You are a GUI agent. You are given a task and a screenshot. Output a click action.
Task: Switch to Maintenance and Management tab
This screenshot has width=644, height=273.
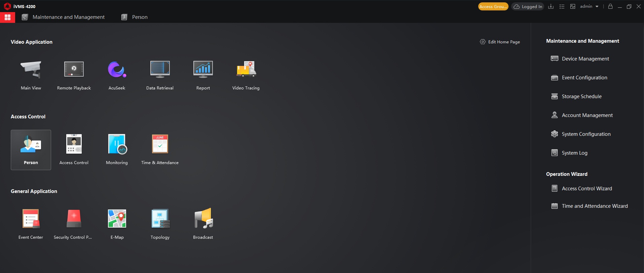click(63, 17)
